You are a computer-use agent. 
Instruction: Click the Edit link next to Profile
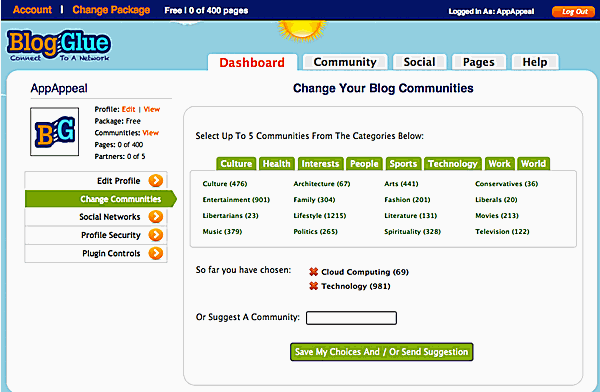tap(129, 109)
